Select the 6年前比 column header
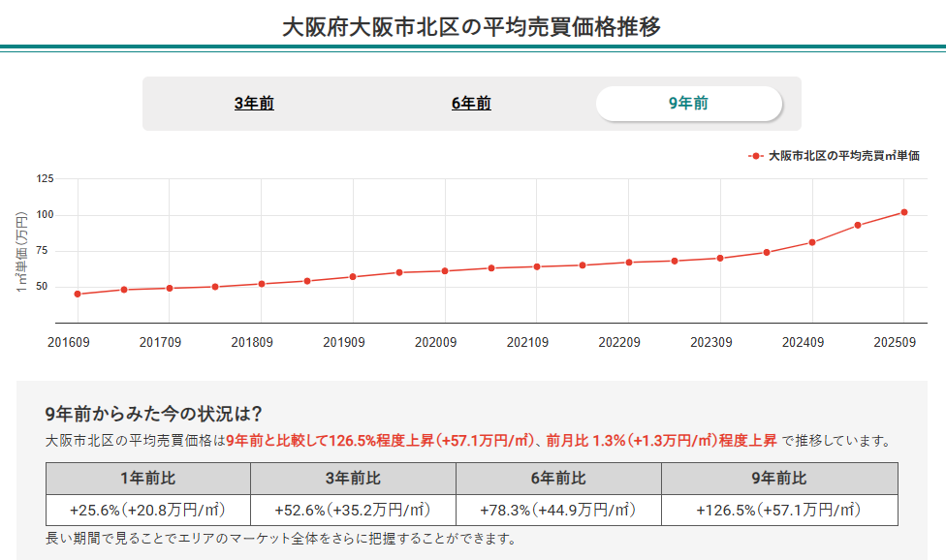 (x=557, y=479)
